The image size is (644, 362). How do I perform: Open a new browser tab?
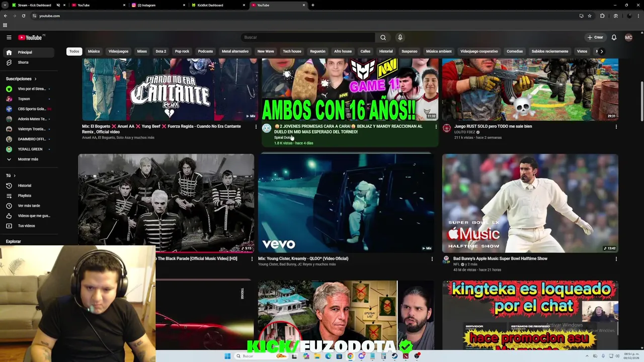pos(313,5)
